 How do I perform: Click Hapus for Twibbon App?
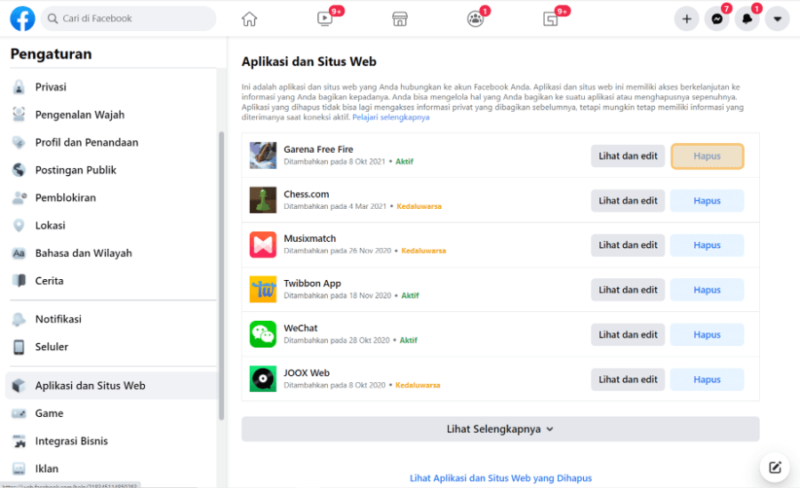[707, 289]
